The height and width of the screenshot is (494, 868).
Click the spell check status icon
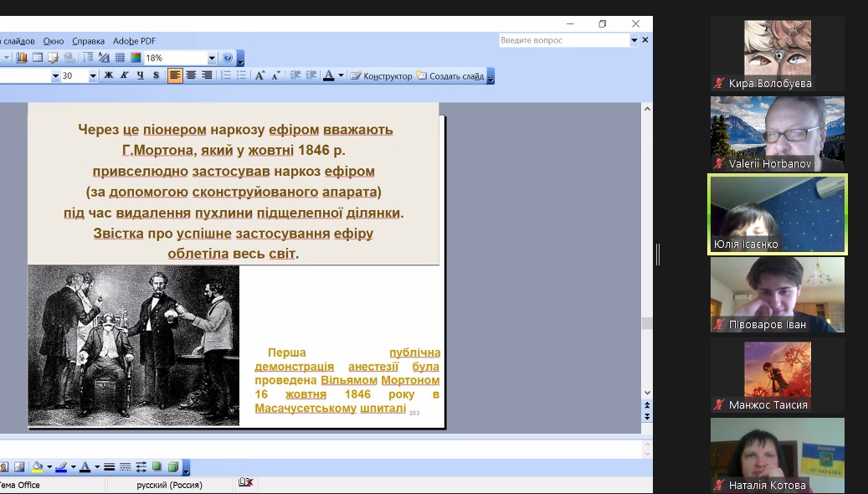(245, 482)
